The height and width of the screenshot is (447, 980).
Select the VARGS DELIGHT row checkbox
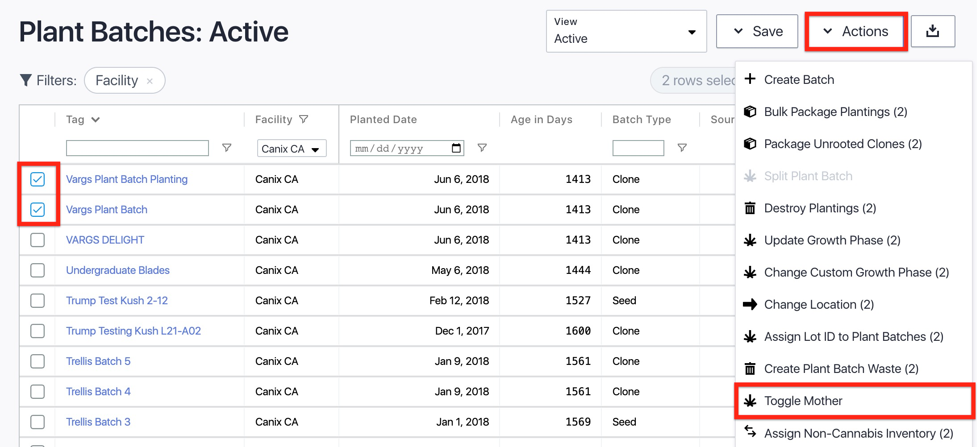tap(38, 240)
